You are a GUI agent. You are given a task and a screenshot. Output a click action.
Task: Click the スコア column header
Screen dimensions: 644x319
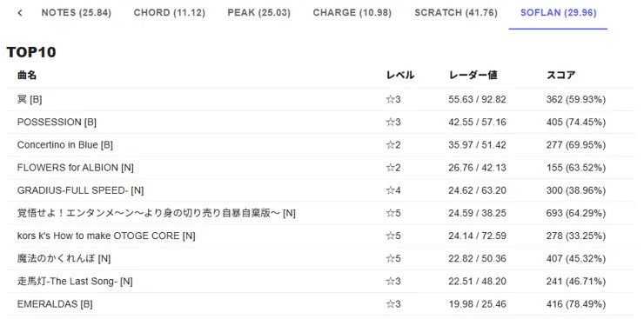click(560, 76)
